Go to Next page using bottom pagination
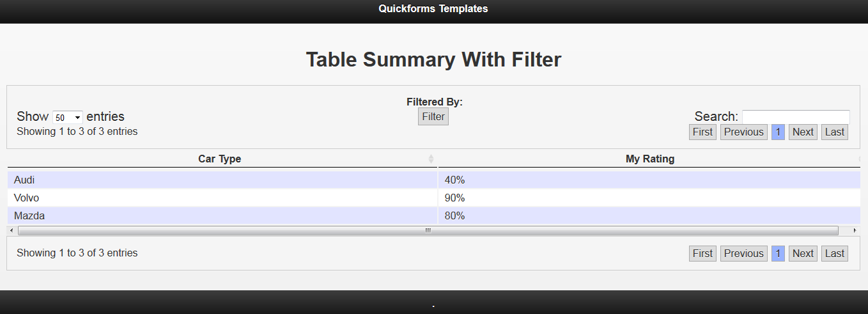Screen dimensions: 868x314 pos(803,253)
